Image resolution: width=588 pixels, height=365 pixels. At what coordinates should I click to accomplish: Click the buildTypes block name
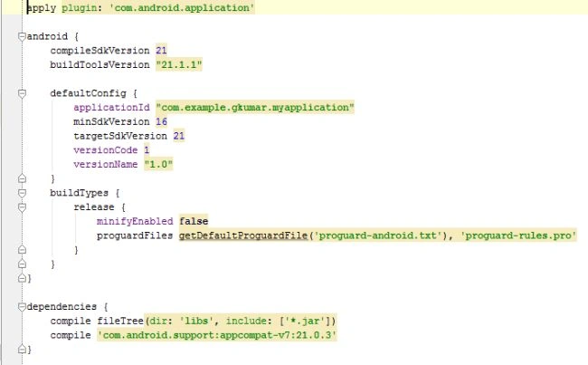tap(79, 193)
